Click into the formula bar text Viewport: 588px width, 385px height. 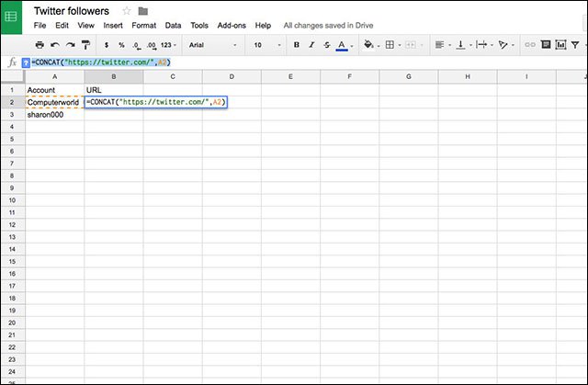coord(101,62)
